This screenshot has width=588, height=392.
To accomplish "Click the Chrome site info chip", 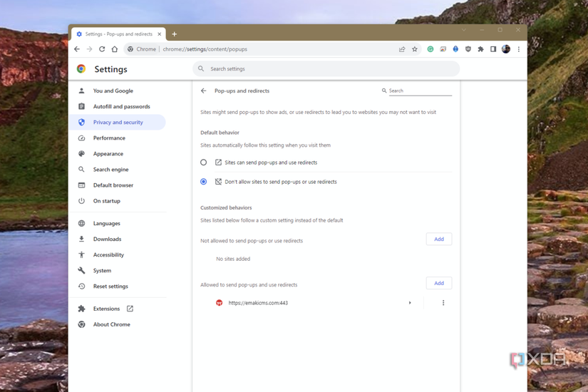I will coord(142,49).
